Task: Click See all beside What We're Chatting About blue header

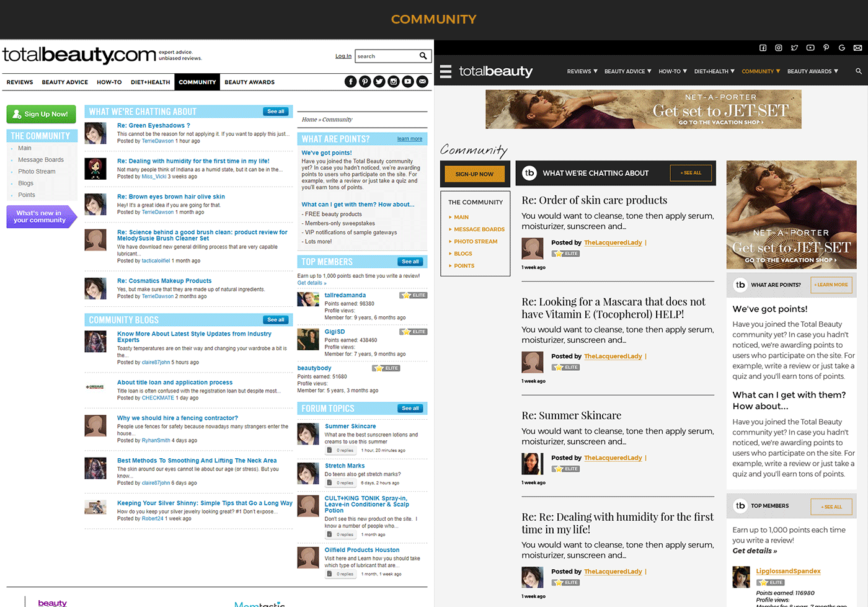Action: tap(276, 112)
